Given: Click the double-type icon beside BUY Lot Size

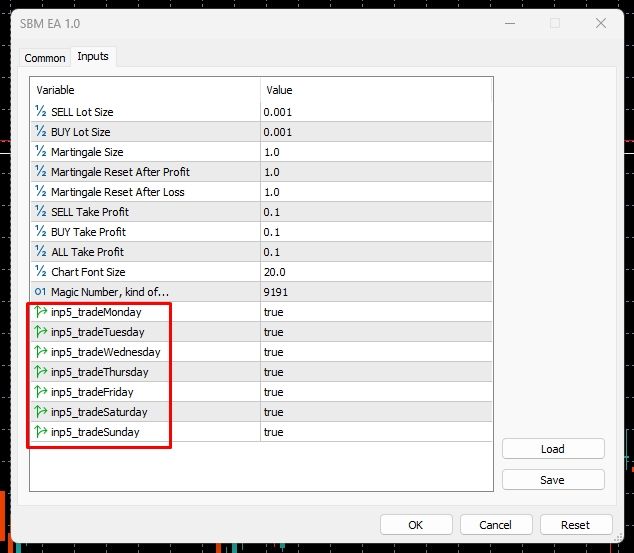Looking at the screenshot, I should click(40, 131).
